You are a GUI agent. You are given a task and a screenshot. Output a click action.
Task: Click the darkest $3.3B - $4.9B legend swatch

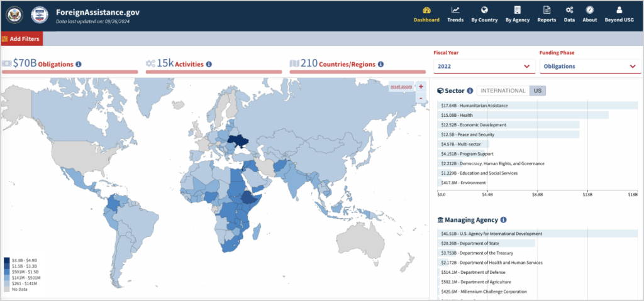6,260
